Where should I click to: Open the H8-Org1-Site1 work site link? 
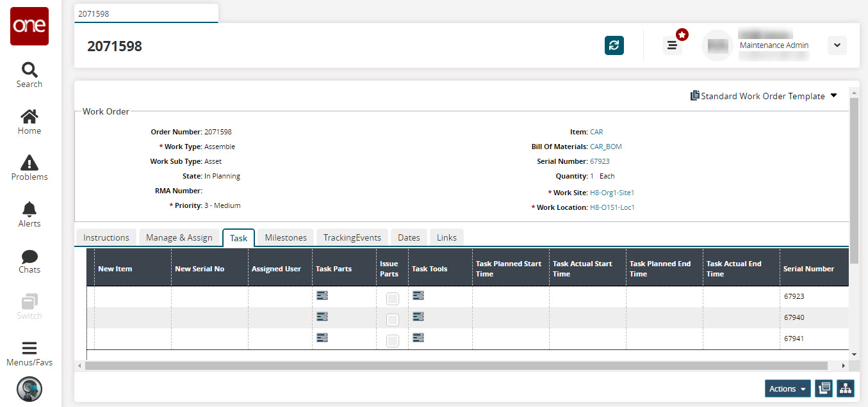tap(612, 193)
